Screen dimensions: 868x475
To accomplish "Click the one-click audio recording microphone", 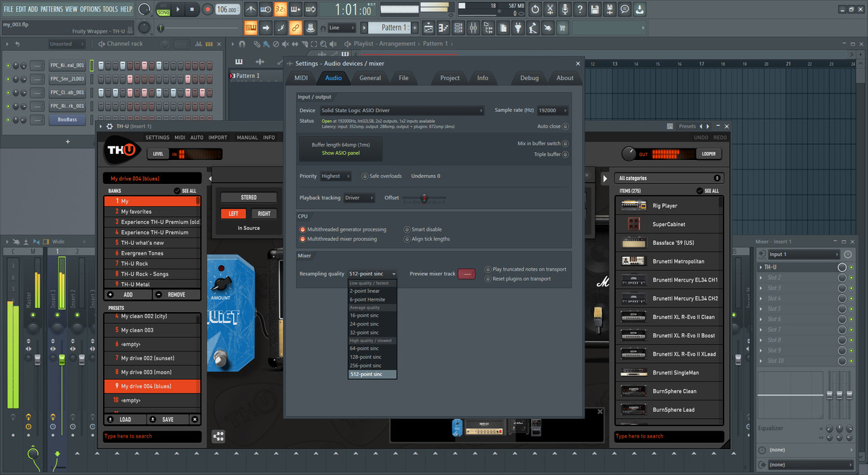I will (x=565, y=9).
